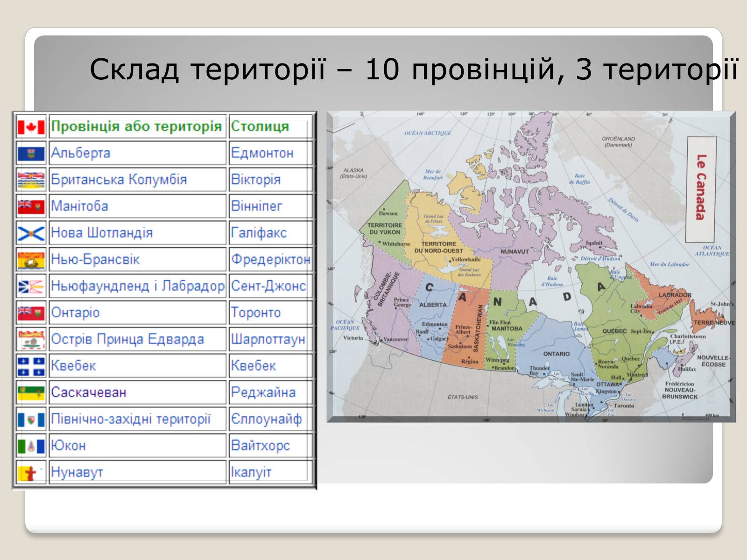
Task: Select the Квебек province name cell
Action: pyautogui.click(x=138, y=366)
